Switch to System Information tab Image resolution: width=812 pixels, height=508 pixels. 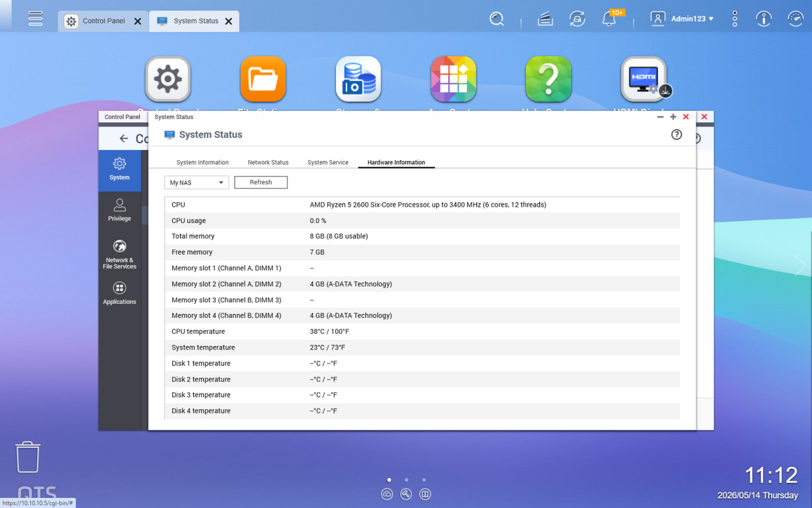202,162
